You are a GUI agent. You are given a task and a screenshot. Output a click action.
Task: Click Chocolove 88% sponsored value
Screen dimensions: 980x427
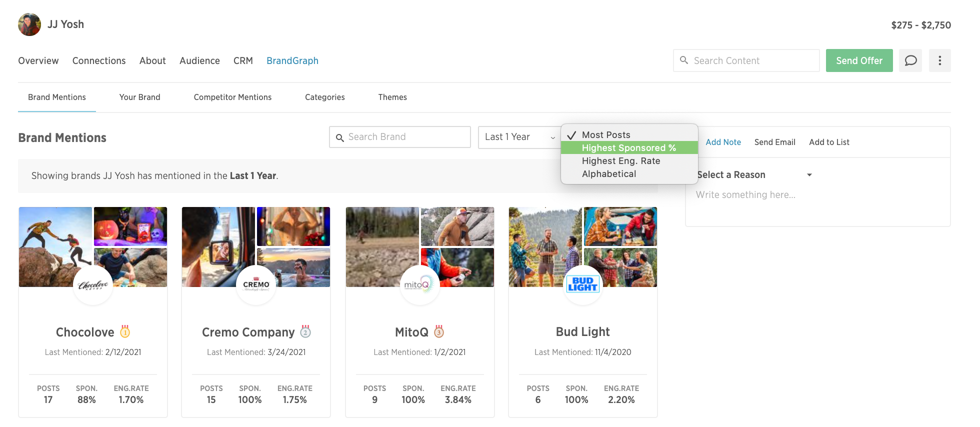pos(86,399)
